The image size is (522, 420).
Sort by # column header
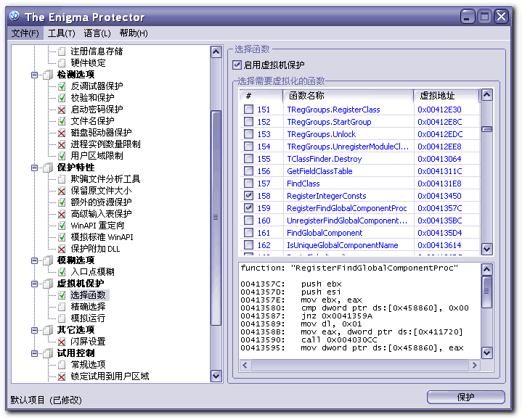[x=261, y=96]
